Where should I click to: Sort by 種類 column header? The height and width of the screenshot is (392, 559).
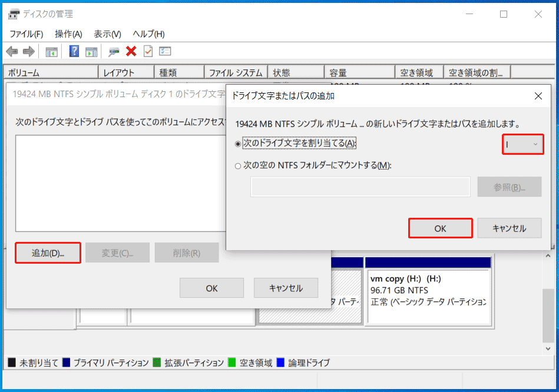179,72
